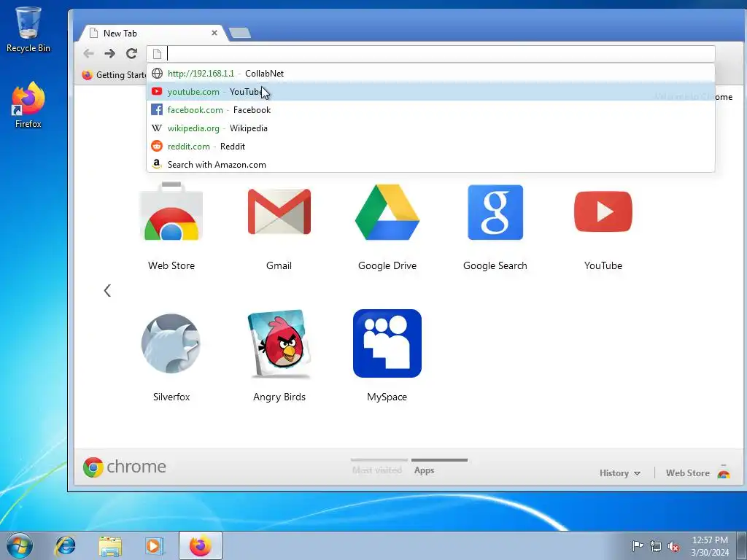
Task: Select the facebook.com suggestion
Action: 430,110
